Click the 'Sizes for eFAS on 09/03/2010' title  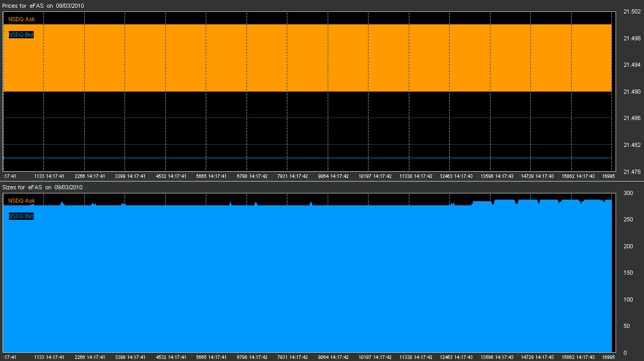pyautogui.click(x=43, y=187)
